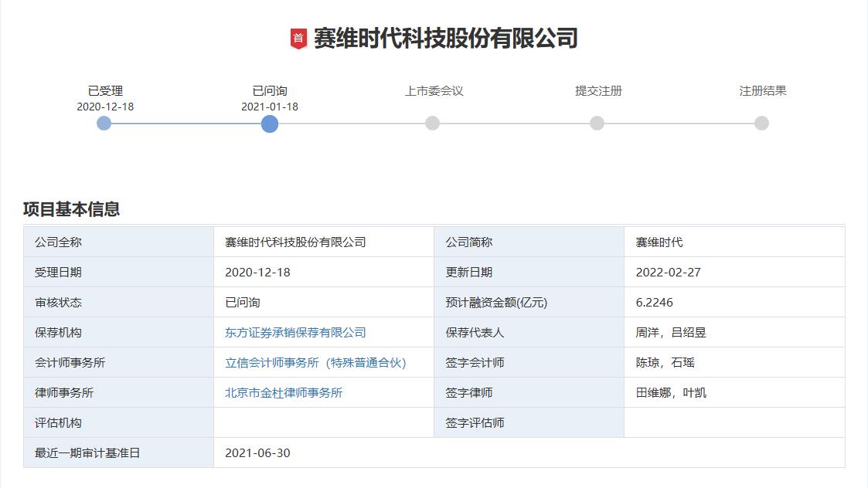Viewport: 868px width, 488px height.
Task: Click the 更新日期 label cell
Action: (529, 273)
